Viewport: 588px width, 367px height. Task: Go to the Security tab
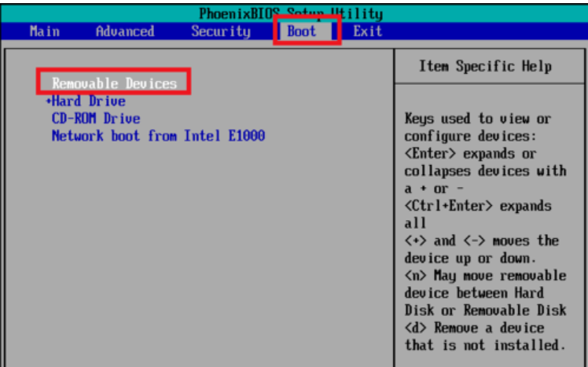tap(221, 31)
